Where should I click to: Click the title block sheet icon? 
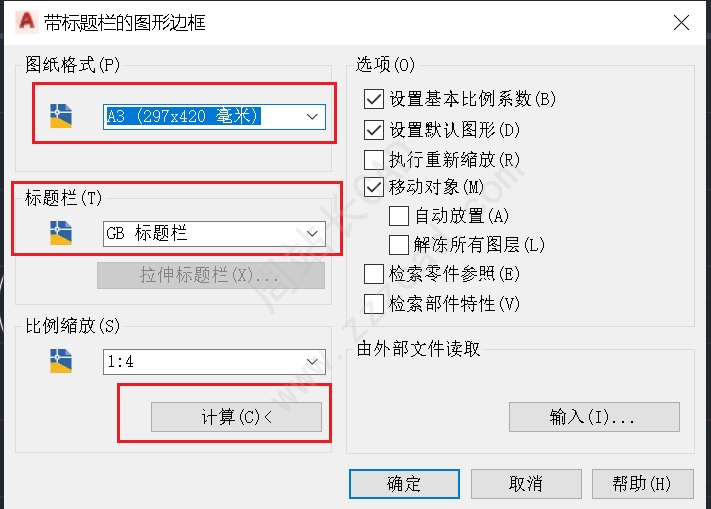[x=61, y=233]
